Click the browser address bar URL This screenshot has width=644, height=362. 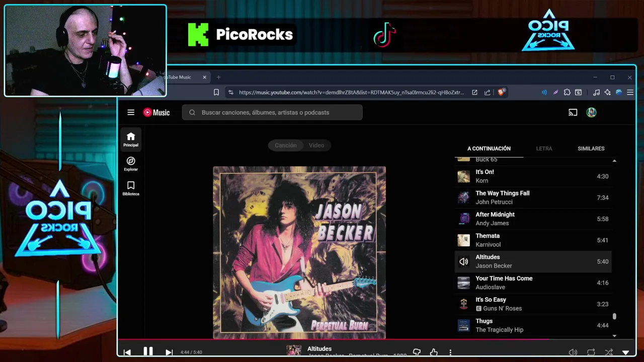(x=352, y=93)
